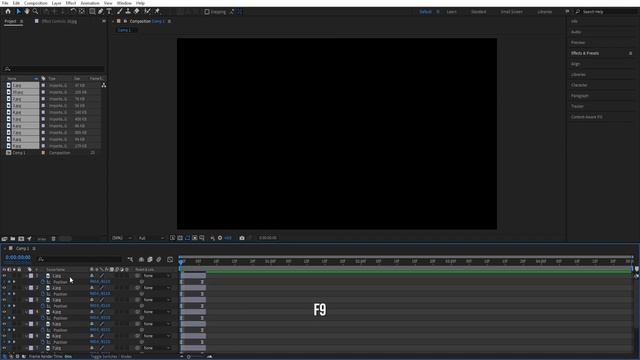Select the Type text tool
The width and height of the screenshot is (640, 360).
pos(109,11)
